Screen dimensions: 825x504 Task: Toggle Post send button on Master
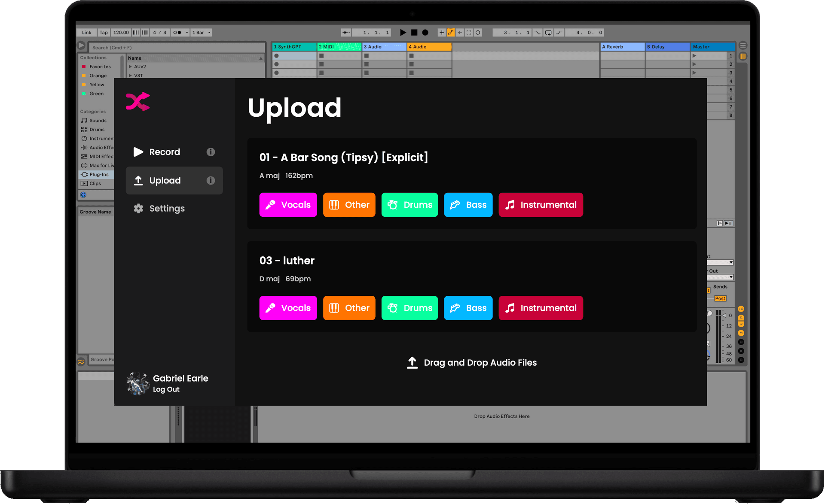tap(720, 299)
